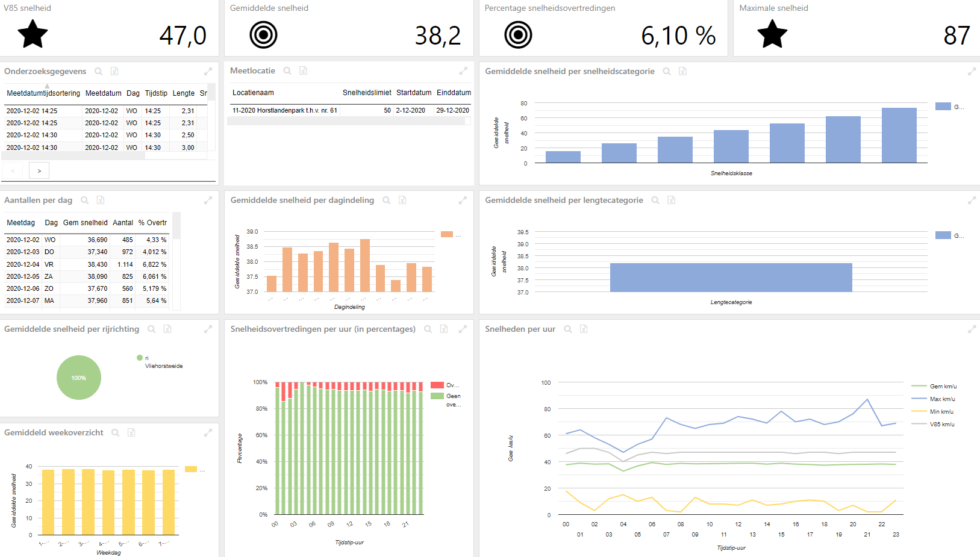Maximize the Meetlocatie panel
Viewport: 980px width, 557px height.
pyautogui.click(x=463, y=71)
